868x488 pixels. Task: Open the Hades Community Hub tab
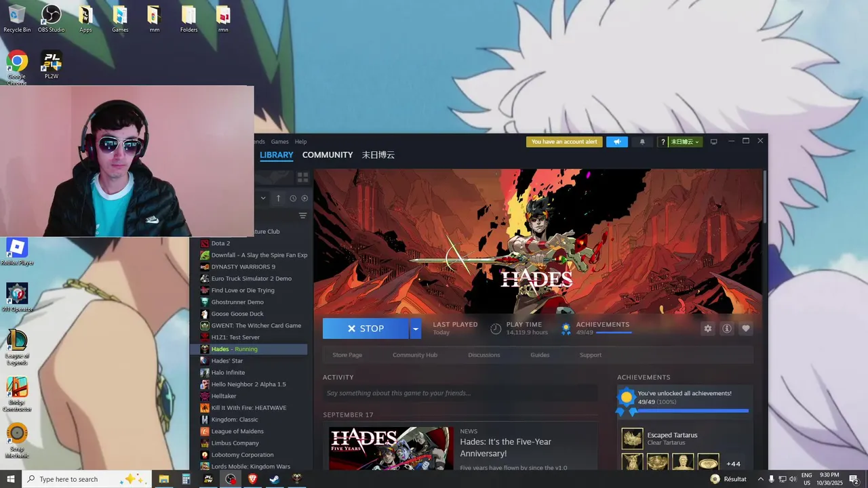pyautogui.click(x=415, y=355)
